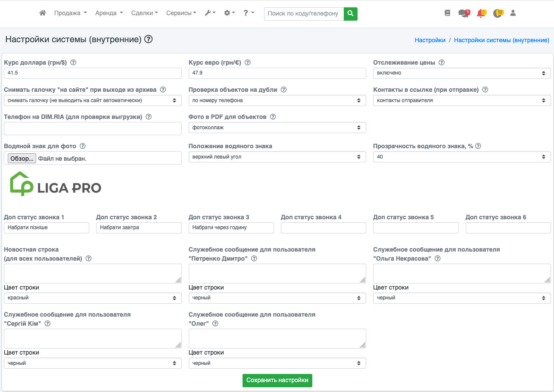The image size is (554, 392).
Task: Click Обзор to choose watermark file
Action: (x=22, y=159)
